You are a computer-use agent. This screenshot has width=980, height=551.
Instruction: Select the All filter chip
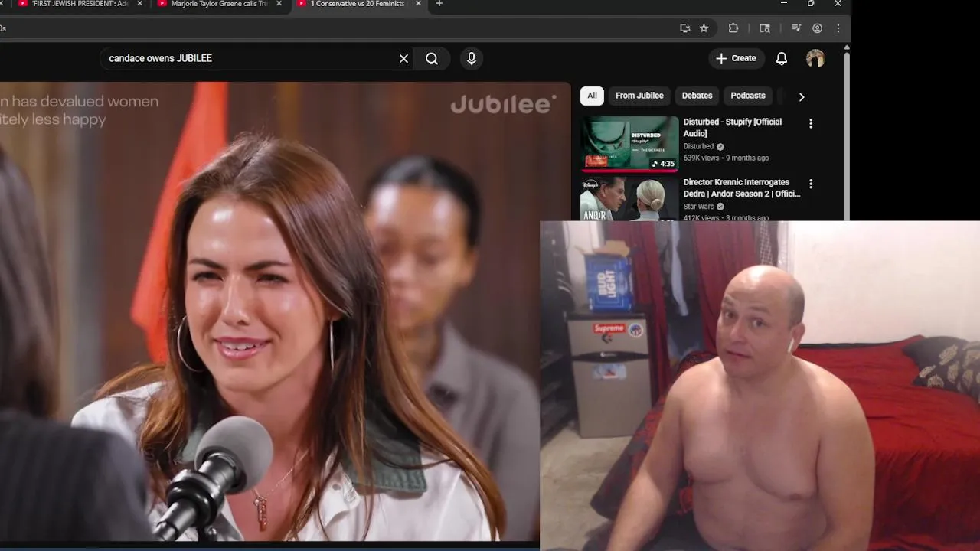click(x=592, y=96)
